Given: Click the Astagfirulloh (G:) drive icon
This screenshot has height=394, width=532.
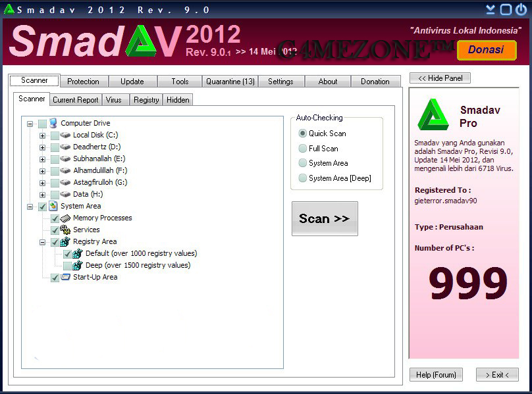Looking at the screenshot, I should point(65,183).
